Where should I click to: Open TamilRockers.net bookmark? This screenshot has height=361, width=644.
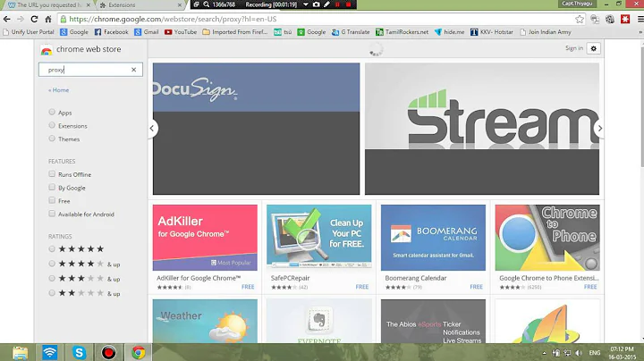402,31
